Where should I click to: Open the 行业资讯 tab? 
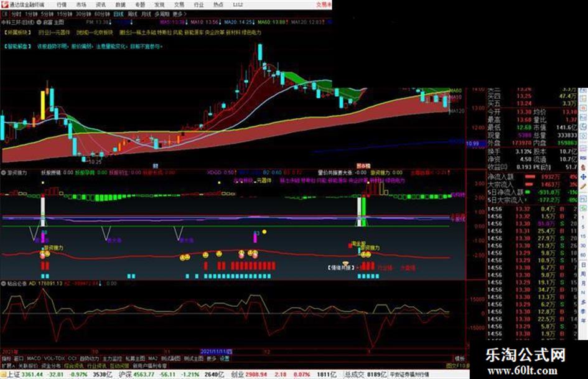[96, 366]
